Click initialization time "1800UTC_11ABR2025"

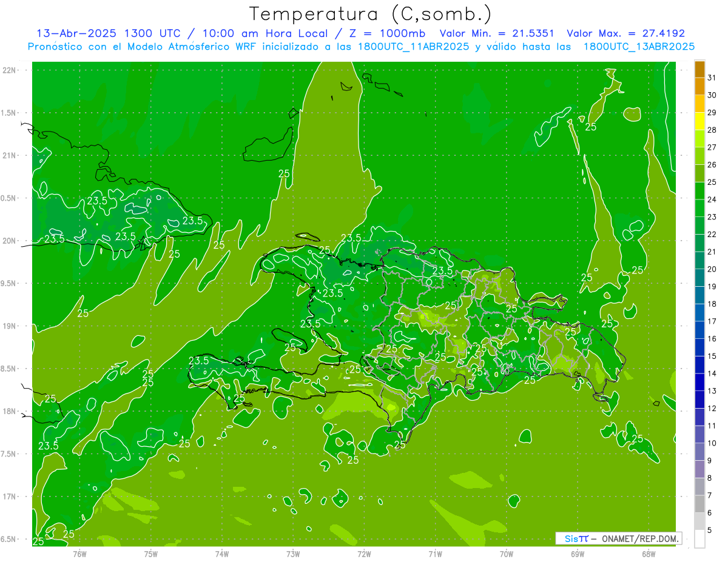click(411, 47)
